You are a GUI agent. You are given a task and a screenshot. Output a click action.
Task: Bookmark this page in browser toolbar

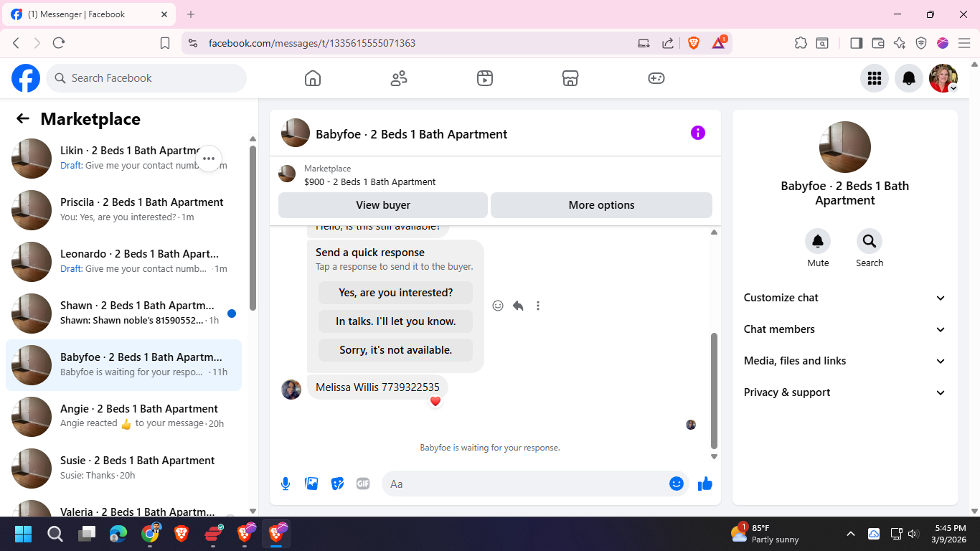pos(165,43)
